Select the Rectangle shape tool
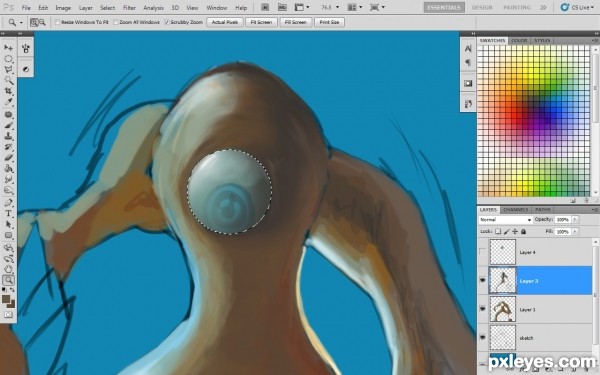The width and height of the screenshot is (600, 375). [x=8, y=235]
